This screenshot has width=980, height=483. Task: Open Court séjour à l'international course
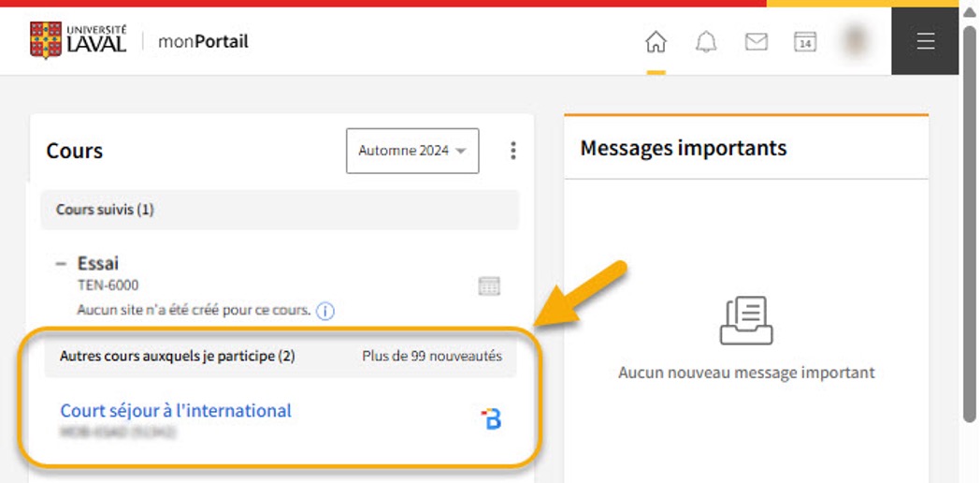point(176,410)
